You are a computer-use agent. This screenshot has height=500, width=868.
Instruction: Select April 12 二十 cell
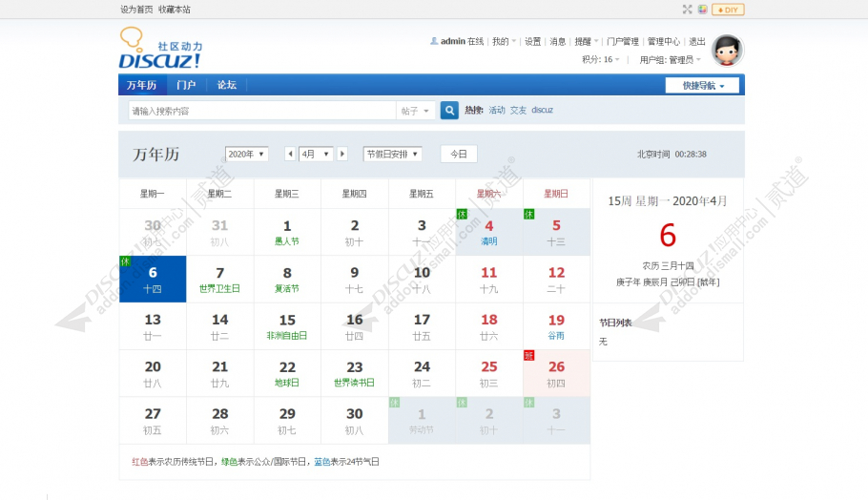tap(556, 279)
